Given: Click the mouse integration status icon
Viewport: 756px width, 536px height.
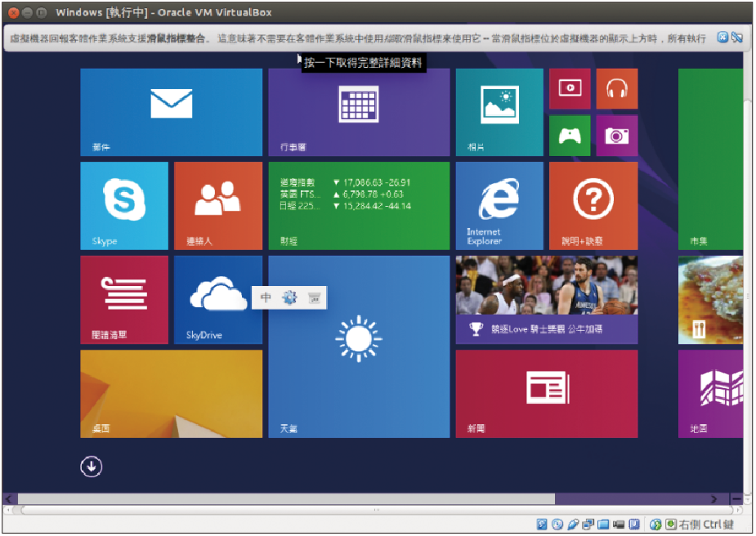Looking at the screenshot, I should coord(655,525).
